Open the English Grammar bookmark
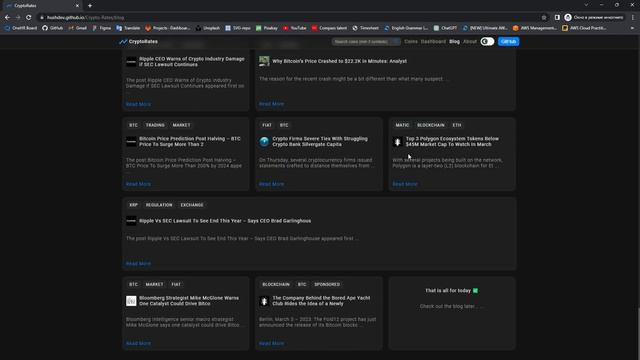 point(406,28)
